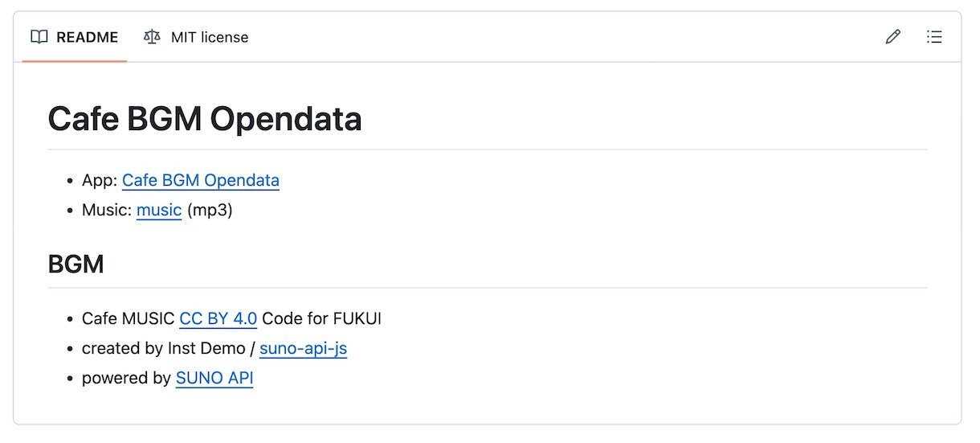Click the pencil edit README icon
The image size is (980, 443).
tap(892, 37)
